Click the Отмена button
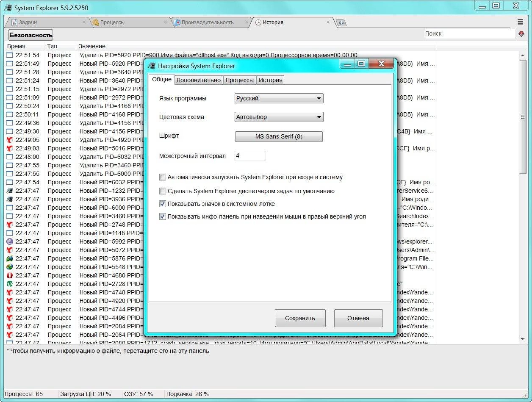The image size is (532, 402). coord(358,318)
